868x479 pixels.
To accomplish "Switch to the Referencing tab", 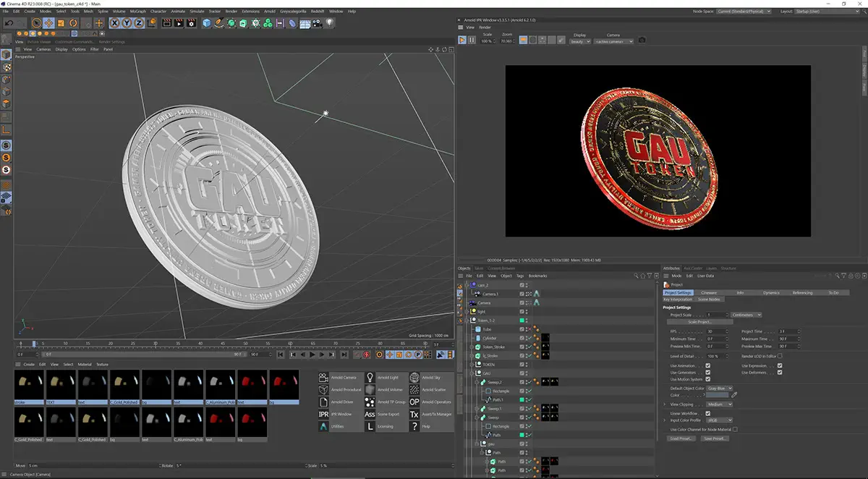I will coord(802,292).
